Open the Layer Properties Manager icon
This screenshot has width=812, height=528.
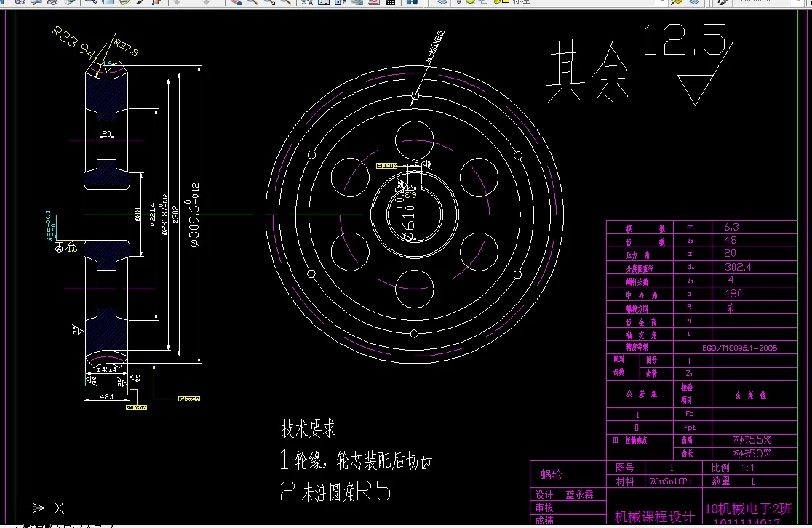[x=442, y=4]
